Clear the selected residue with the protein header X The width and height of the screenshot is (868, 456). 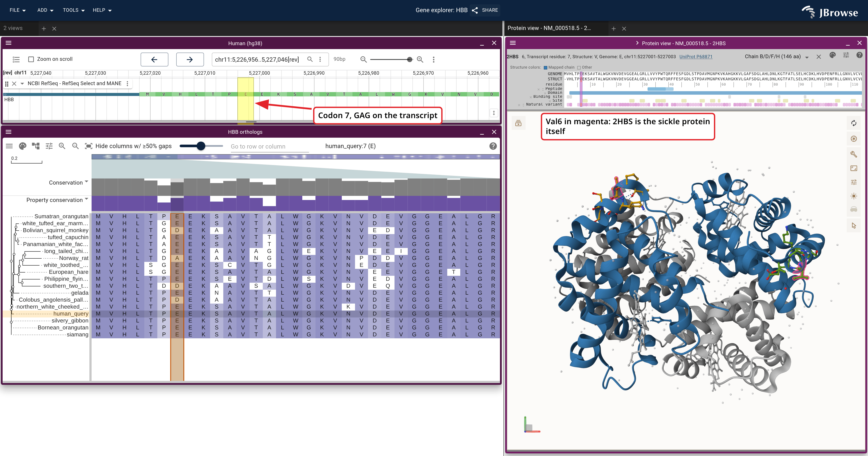(x=819, y=57)
